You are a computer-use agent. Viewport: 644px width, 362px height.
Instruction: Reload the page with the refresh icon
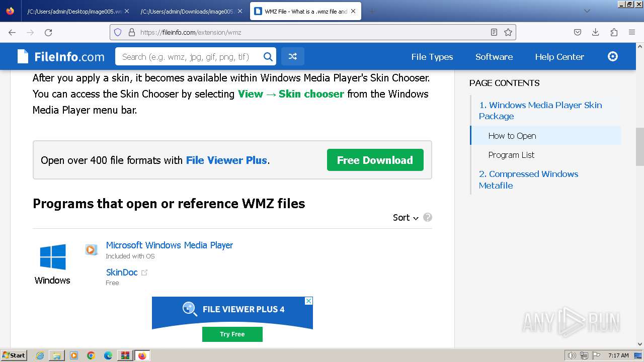(x=48, y=32)
